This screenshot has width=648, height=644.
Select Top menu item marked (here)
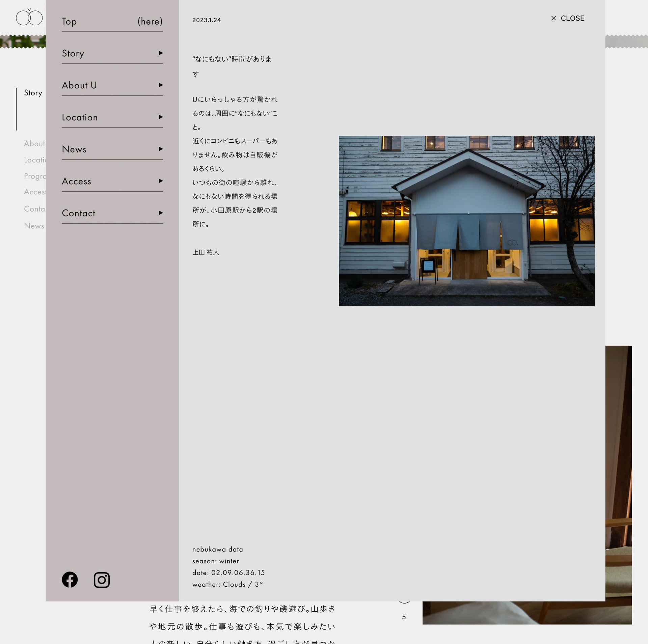(x=69, y=21)
